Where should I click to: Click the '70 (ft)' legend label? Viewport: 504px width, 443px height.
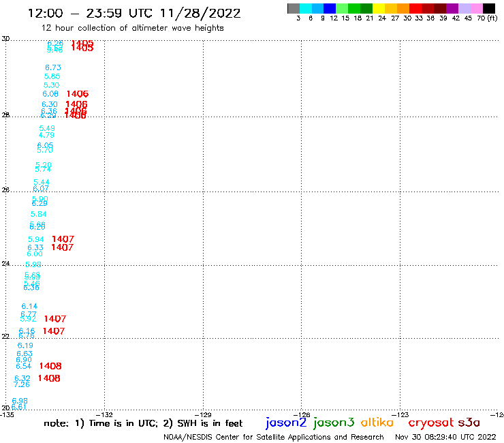487,18
